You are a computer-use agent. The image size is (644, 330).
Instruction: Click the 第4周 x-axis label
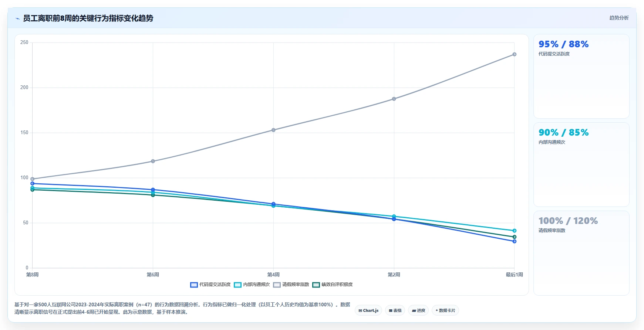click(273, 275)
